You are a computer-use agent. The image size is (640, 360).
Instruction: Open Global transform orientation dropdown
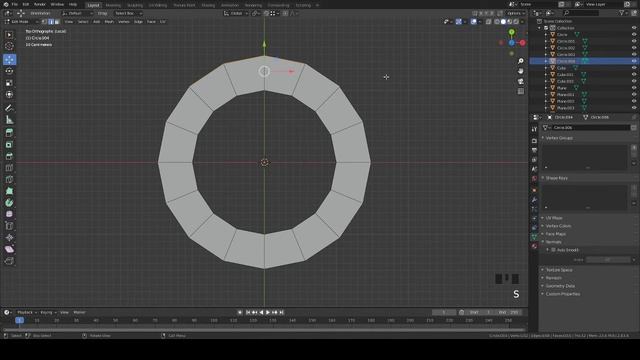click(236, 13)
